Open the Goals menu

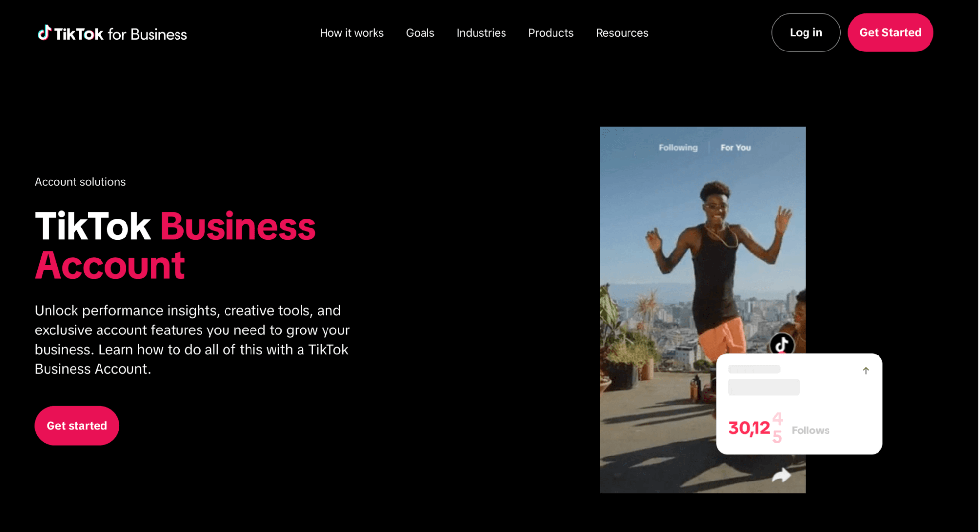click(421, 33)
